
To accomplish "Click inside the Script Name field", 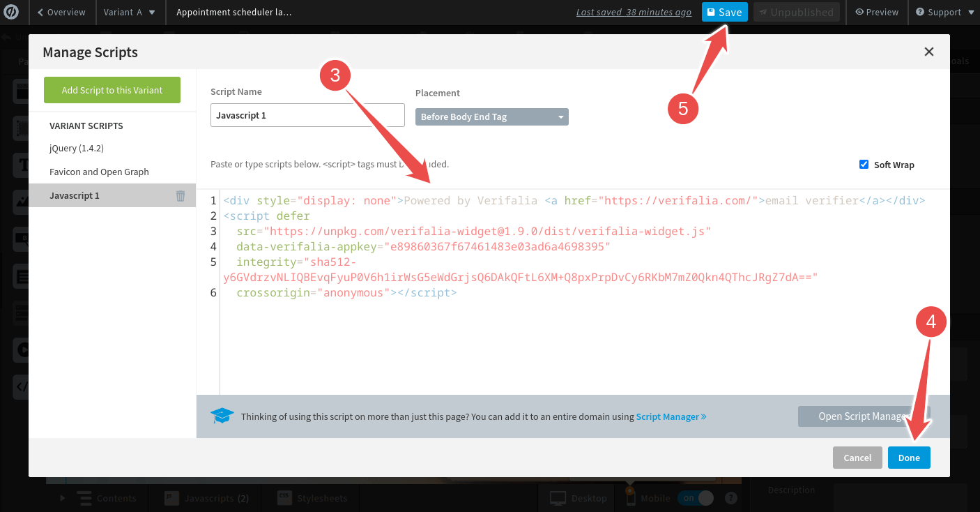I will 307,114.
